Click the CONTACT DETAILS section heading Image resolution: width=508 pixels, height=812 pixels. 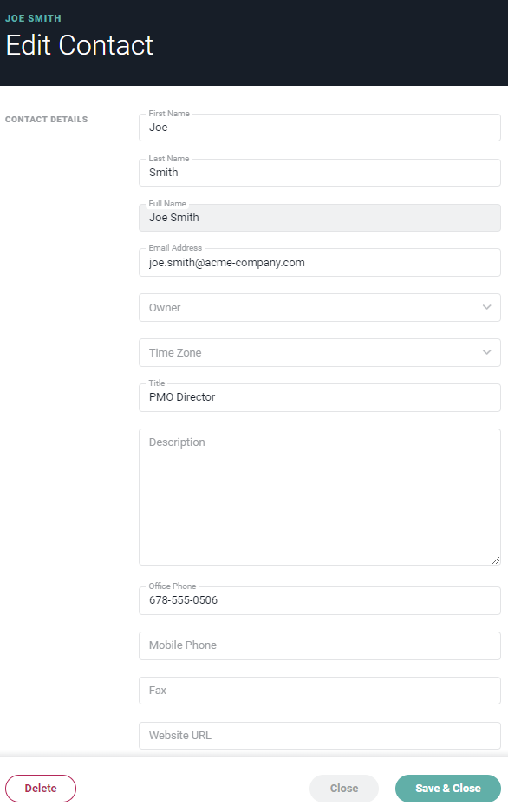point(47,119)
